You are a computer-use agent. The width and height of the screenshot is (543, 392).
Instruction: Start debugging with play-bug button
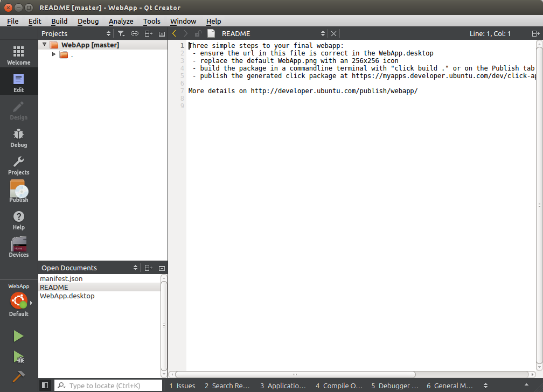point(18,357)
